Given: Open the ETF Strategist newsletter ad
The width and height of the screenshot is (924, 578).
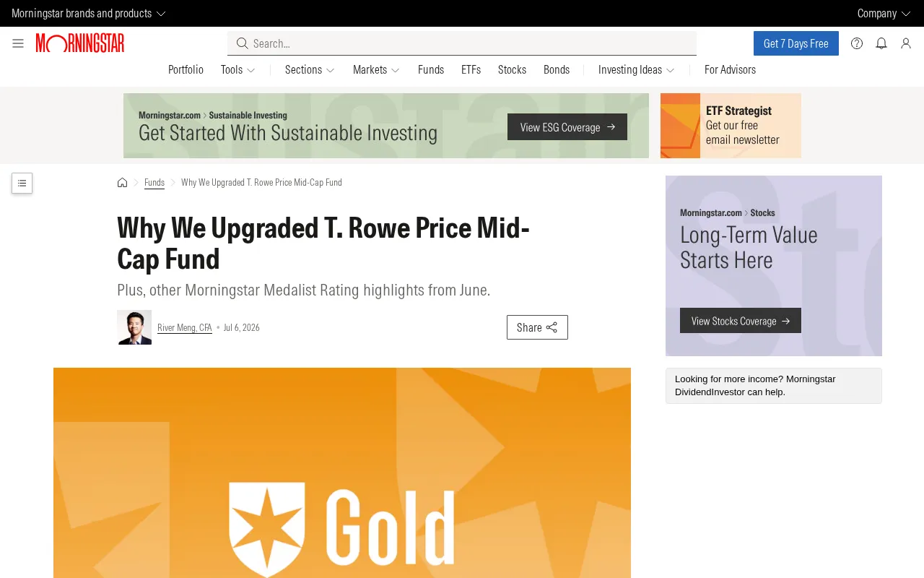Looking at the screenshot, I should (x=731, y=126).
